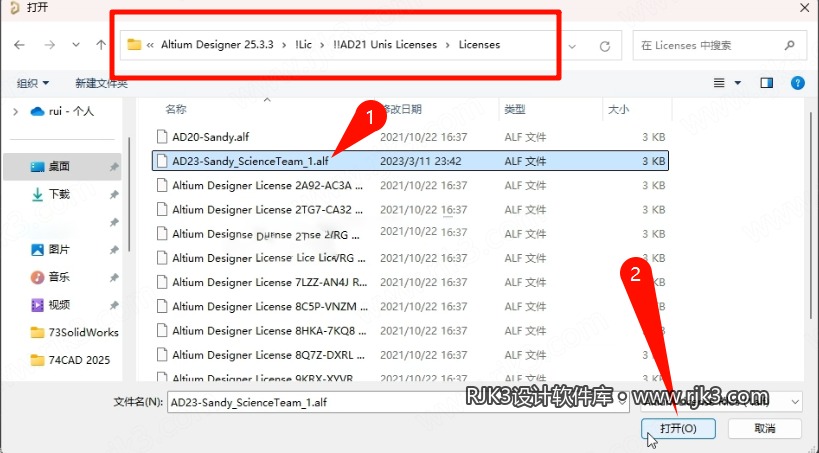Click file icon of 7LZZ-AN4J license
Viewport: 819px width, 453px height.
(162, 282)
